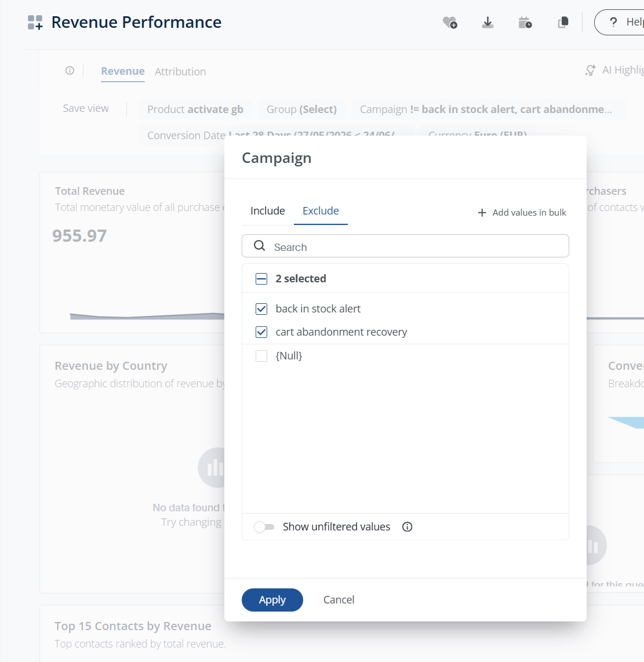
Task: Check the {Null} checkbox
Action: [x=261, y=356]
